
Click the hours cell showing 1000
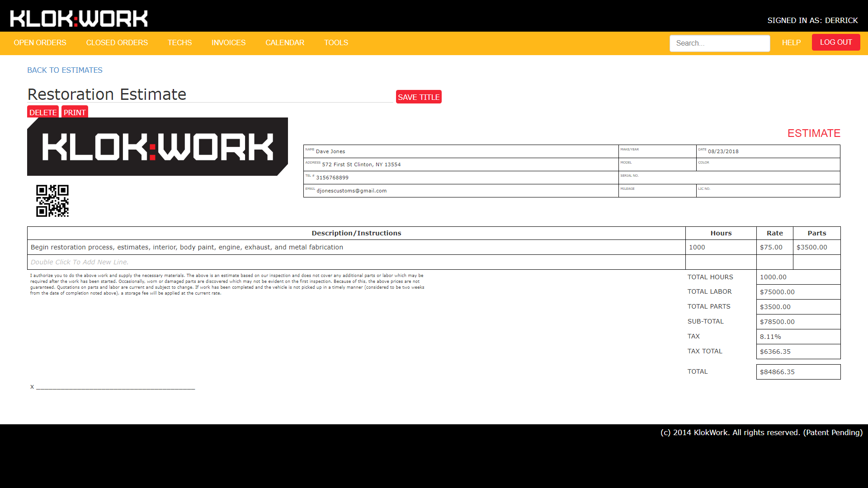pos(721,247)
